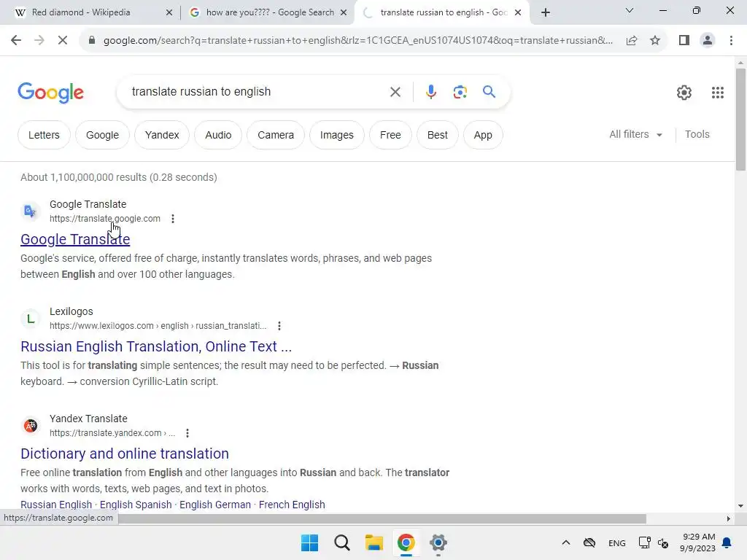Open more options for Google Translate result
747x560 pixels.
coord(173,219)
